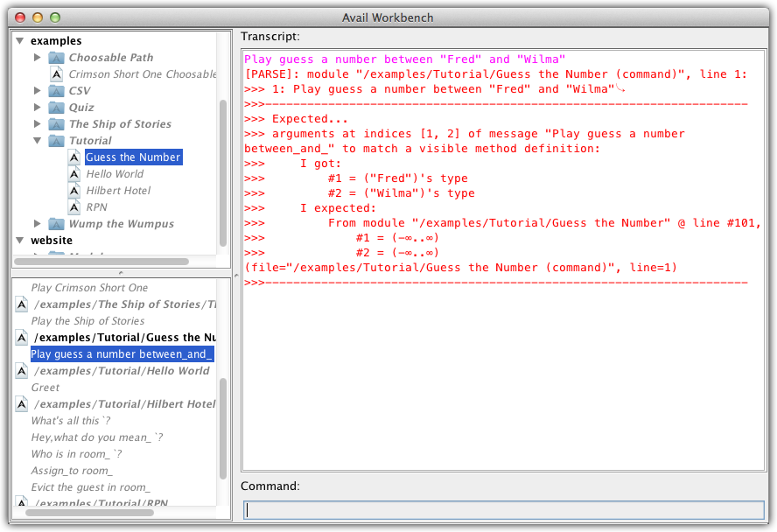The image size is (777, 532).
Task: Click the module icon beside /examples/Tutorial/Hilbert Hotel
Action: point(22,404)
